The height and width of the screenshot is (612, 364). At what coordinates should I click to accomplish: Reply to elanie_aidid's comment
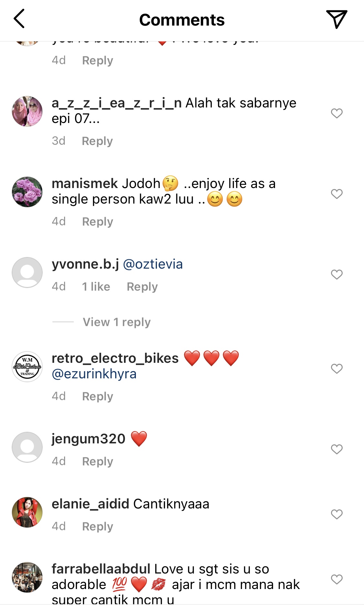click(x=97, y=527)
